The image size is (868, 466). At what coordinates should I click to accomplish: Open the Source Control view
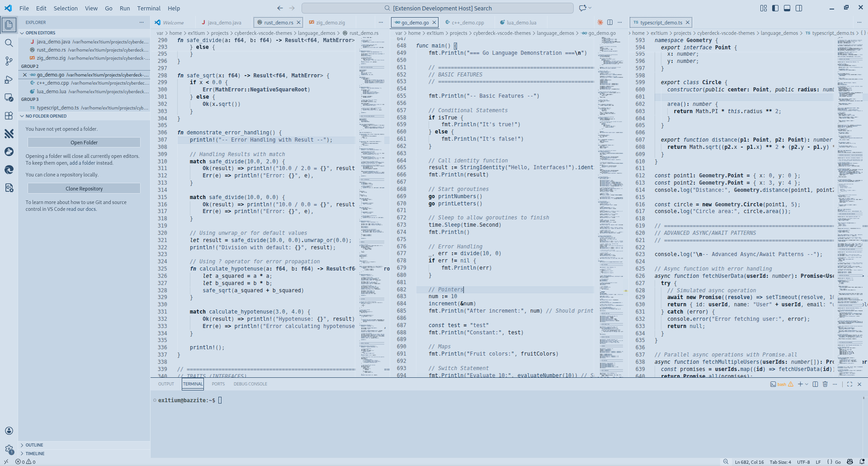pos(9,61)
